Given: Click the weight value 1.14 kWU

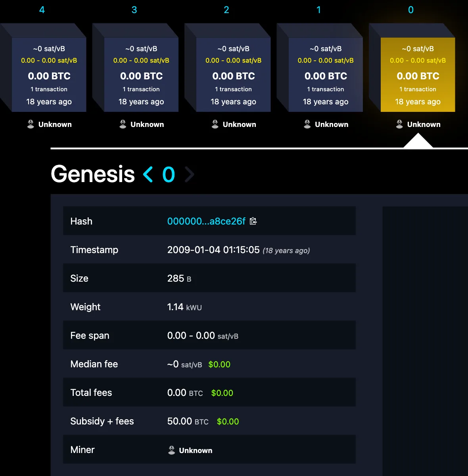Looking at the screenshot, I should pos(184,307).
